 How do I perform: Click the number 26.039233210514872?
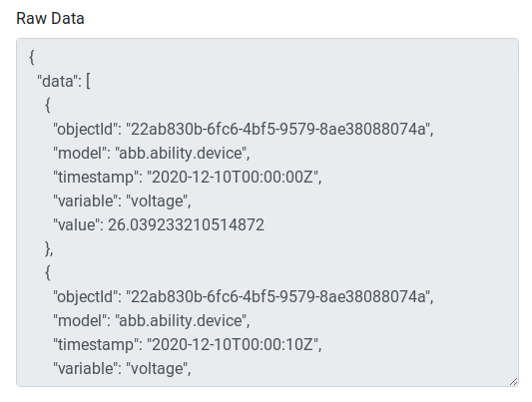coord(186,224)
